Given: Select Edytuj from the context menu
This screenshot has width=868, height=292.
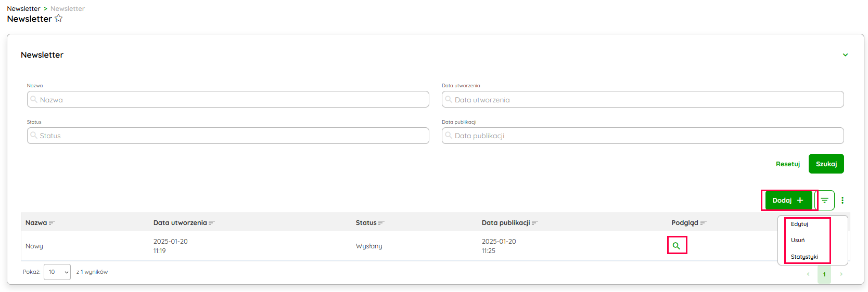Looking at the screenshot, I should coord(799,224).
